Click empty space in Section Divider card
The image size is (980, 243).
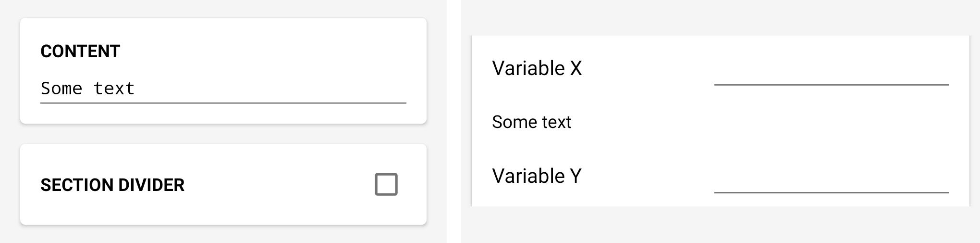pyautogui.click(x=279, y=185)
